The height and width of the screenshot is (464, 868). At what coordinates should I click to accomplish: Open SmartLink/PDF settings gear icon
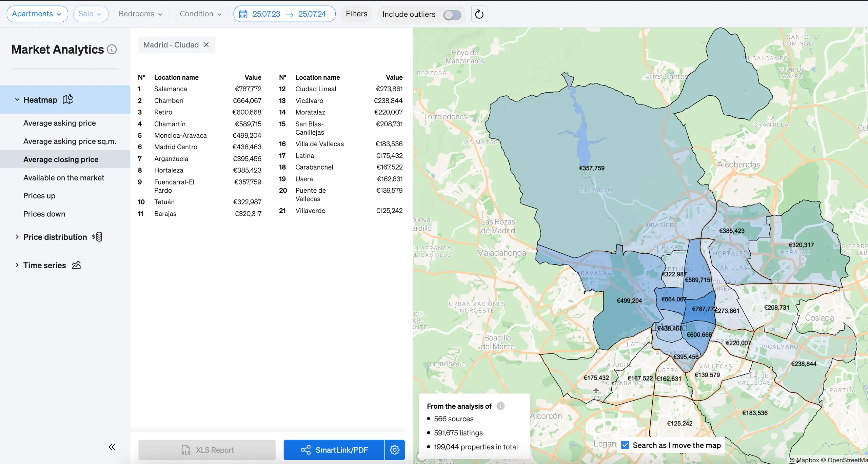tap(395, 450)
